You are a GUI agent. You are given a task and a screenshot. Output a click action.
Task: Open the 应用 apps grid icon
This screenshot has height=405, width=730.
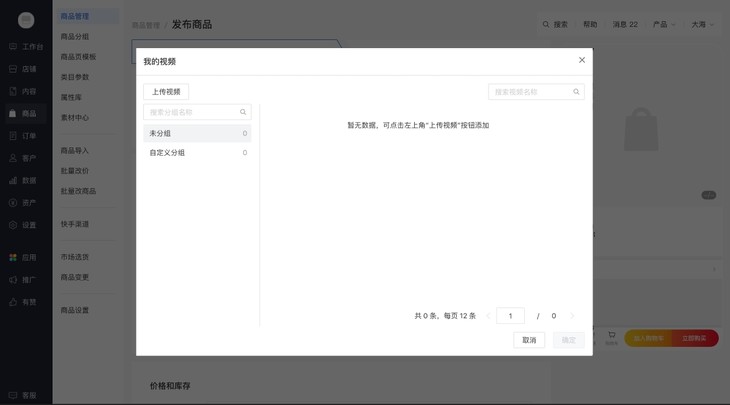coord(13,257)
